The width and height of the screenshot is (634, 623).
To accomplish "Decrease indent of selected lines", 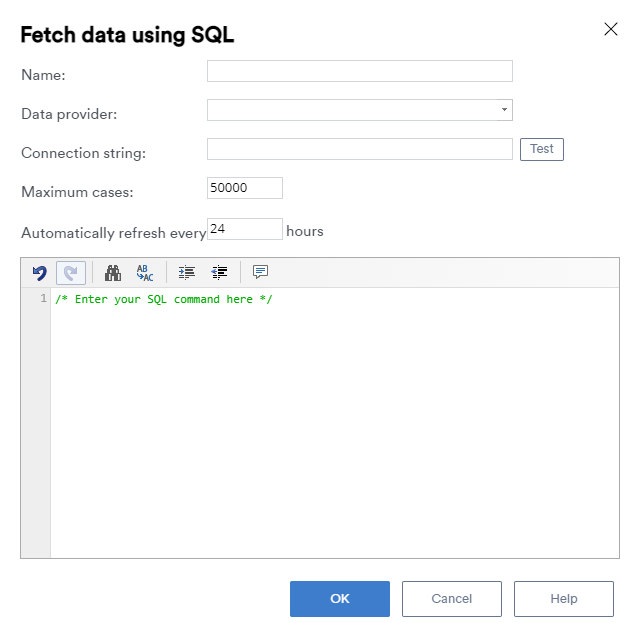I will pos(219,273).
